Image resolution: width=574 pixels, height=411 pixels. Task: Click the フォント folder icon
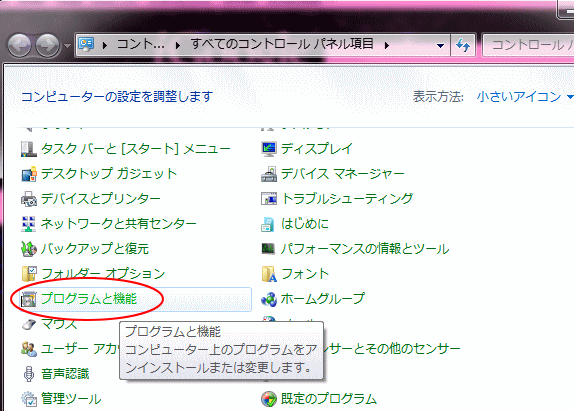pos(269,274)
